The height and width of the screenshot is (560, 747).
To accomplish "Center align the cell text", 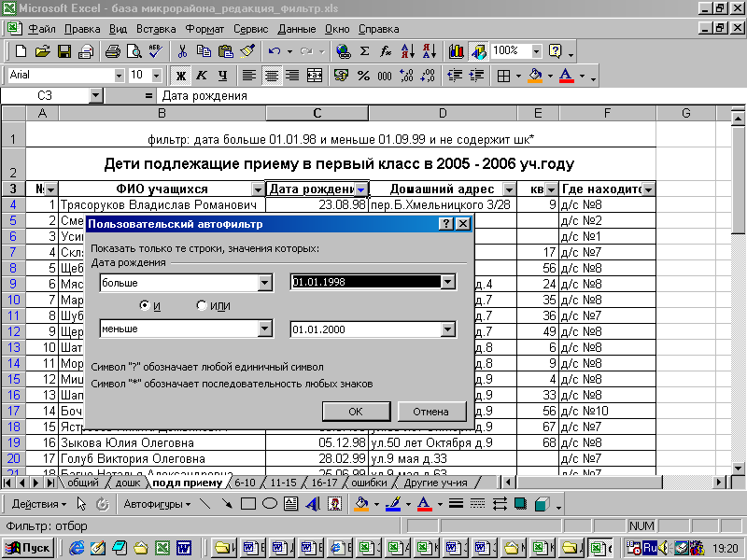I will (x=271, y=76).
